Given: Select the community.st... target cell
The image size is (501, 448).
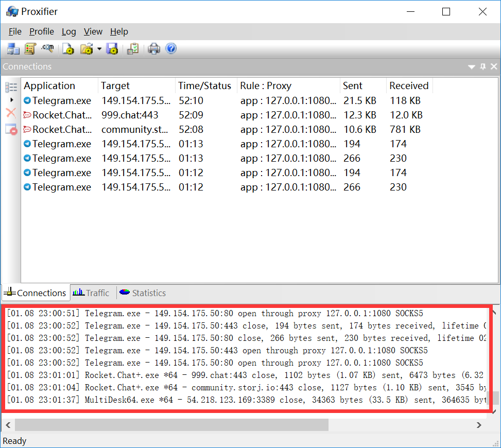Looking at the screenshot, I should click(134, 129).
